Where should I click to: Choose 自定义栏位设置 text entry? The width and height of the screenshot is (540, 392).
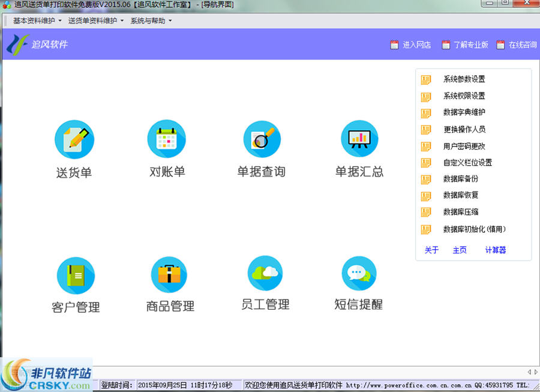click(x=467, y=163)
